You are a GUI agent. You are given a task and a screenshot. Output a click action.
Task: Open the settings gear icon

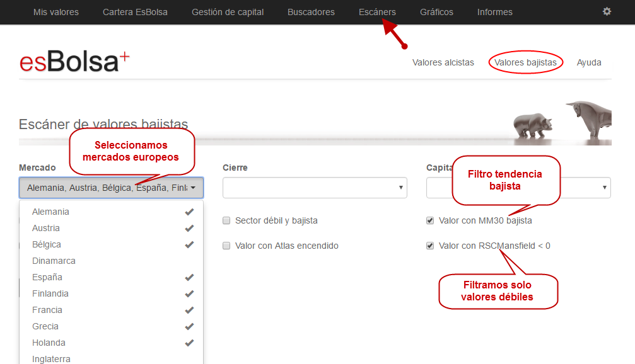tap(607, 11)
